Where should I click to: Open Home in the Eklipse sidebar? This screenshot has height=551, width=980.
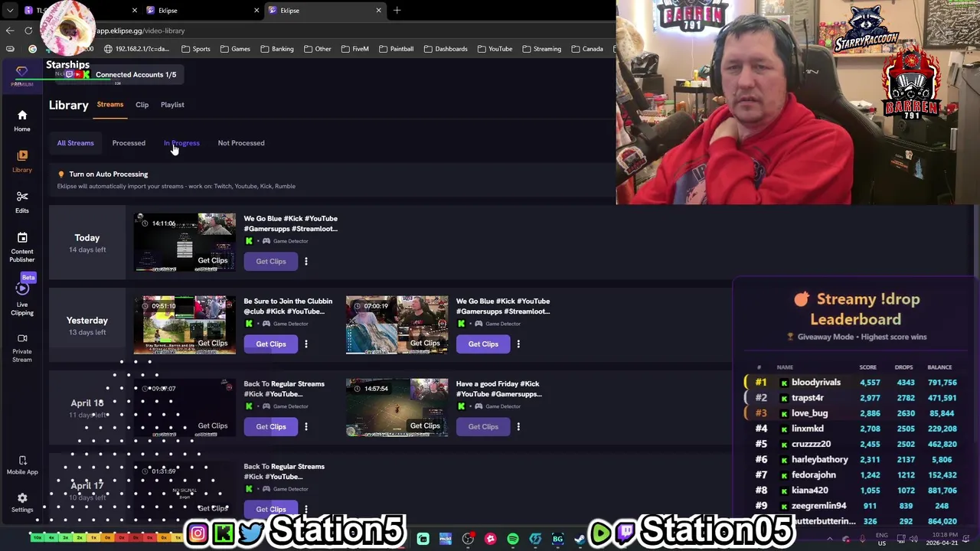point(22,121)
